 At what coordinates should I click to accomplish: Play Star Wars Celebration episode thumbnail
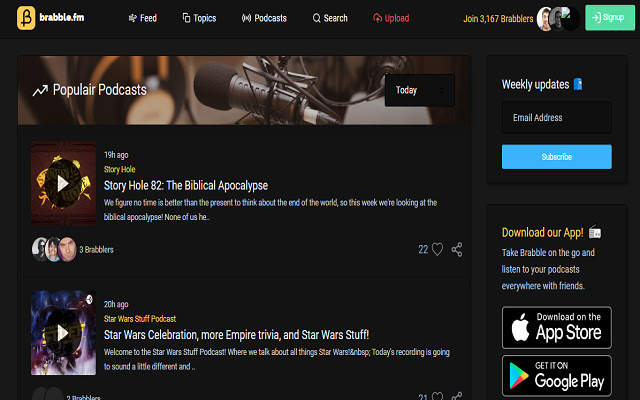[64, 333]
